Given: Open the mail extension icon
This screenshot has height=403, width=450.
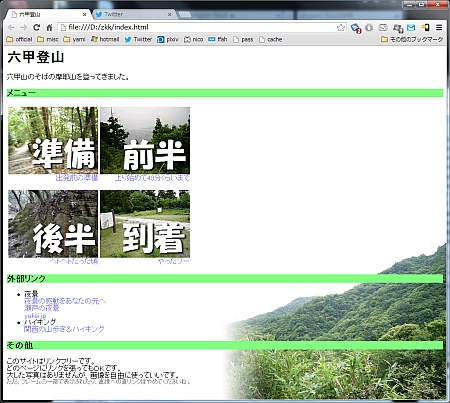Looking at the screenshot, I should (411, 27).
